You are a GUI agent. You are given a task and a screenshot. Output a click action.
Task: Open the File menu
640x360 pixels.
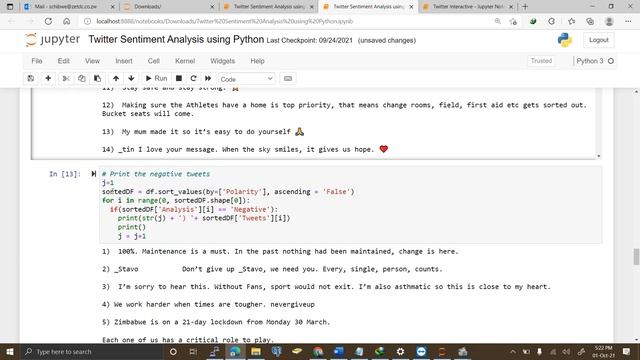pyautogui.click(x=37, y=61)
